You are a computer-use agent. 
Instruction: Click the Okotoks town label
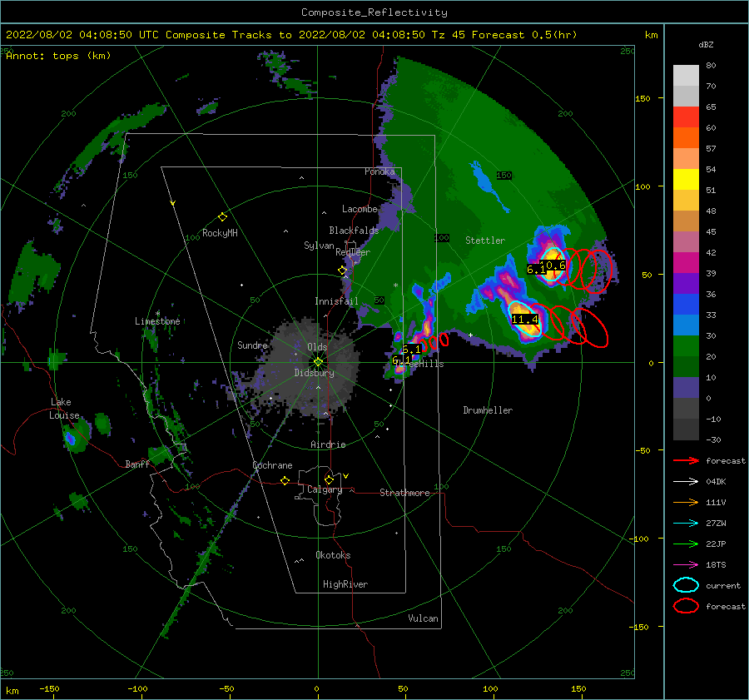pyautogui.click(x=333, y=555)
